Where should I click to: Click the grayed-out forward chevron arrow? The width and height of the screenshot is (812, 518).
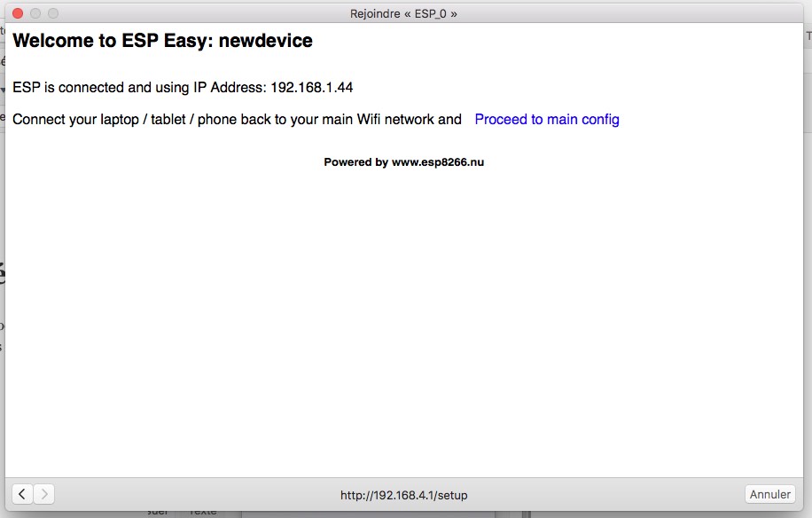pos(43,494)
